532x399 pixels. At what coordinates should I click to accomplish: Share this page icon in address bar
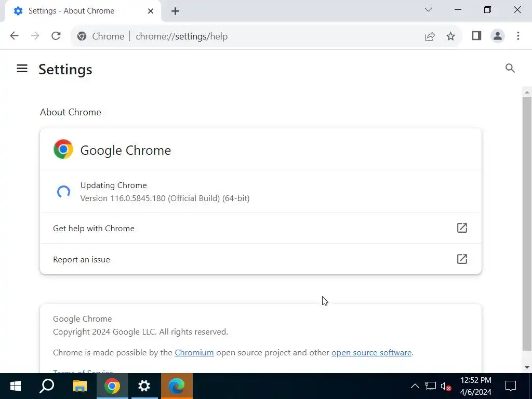[x=430, y=36]
